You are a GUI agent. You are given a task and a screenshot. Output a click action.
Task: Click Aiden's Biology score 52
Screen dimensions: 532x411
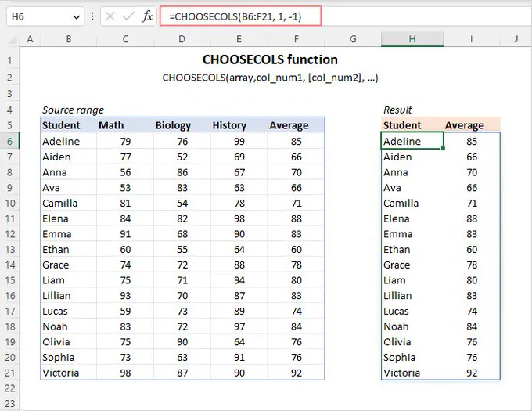182,157
